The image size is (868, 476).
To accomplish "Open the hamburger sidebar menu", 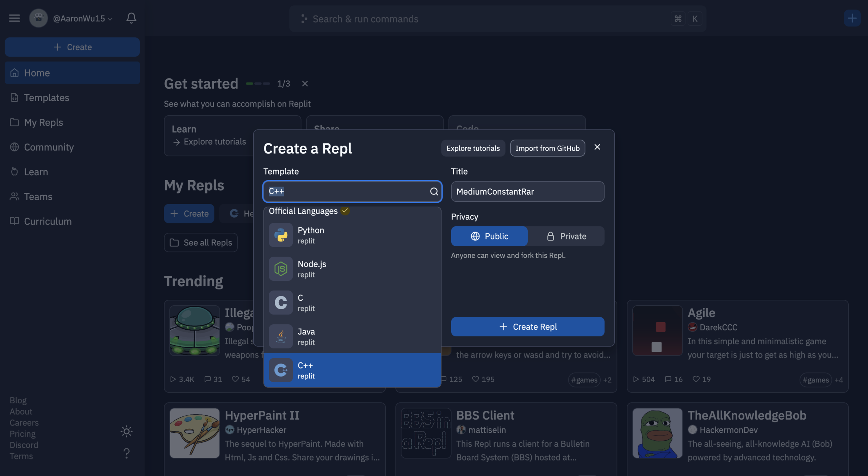I will (14, 18).
